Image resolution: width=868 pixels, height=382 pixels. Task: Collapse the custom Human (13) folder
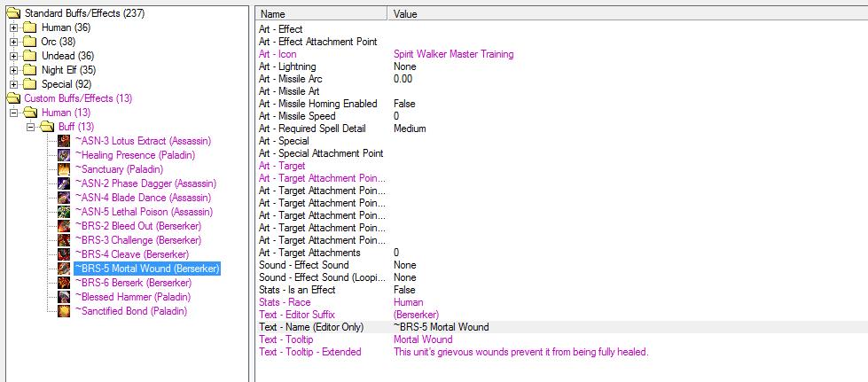[13, 113]
